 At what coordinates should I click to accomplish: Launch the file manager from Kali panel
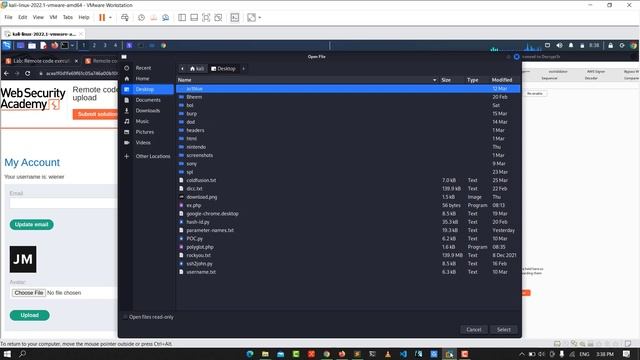32,45
